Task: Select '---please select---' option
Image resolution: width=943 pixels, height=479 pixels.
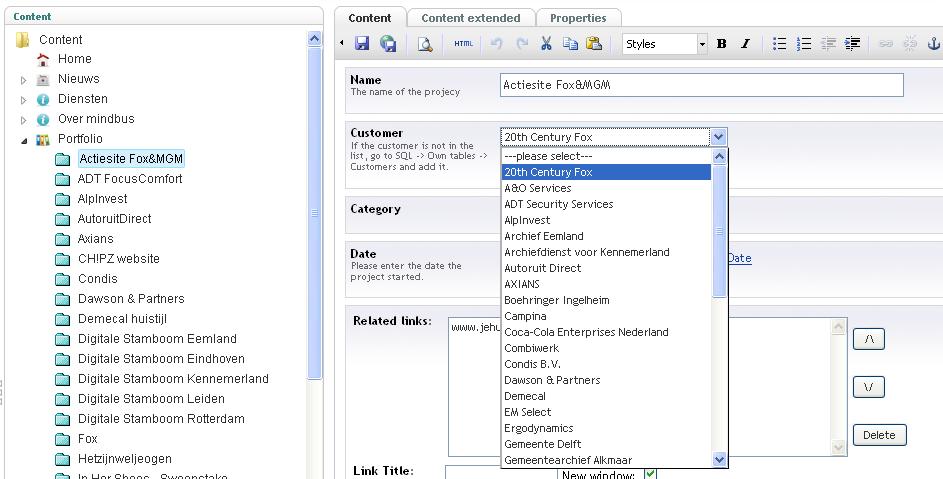Action: (x=606, y=156)
